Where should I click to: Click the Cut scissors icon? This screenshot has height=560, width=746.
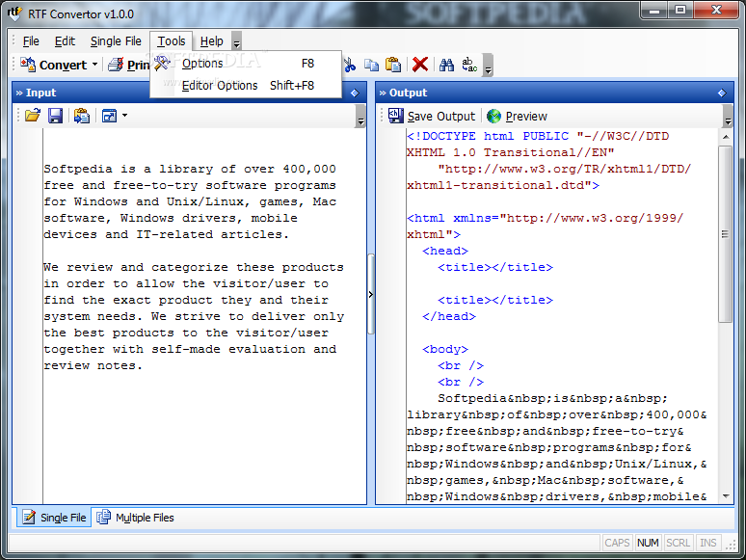(x=350, y=65)
